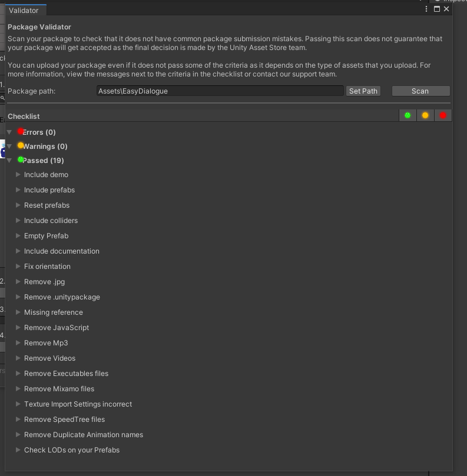467x476 pixels.
Task: Expand Check LODs on your Prefabs item
Action: (x=18, y=450)
